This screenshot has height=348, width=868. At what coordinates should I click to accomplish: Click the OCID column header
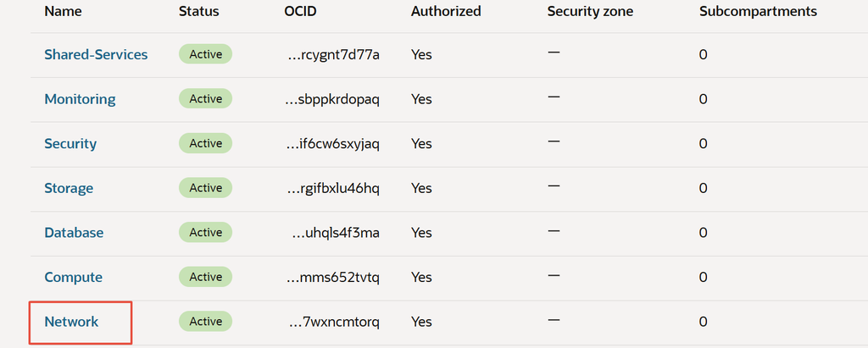coord(300,11)
